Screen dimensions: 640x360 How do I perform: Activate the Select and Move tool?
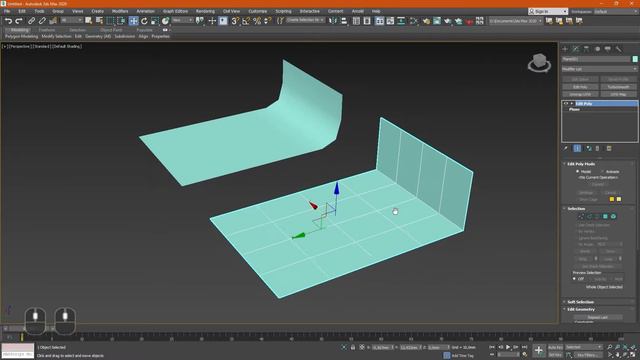(x=133, y=21)
